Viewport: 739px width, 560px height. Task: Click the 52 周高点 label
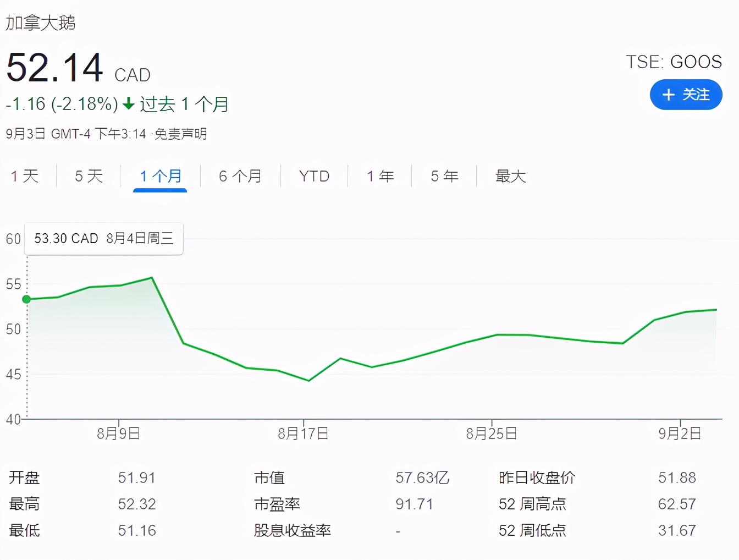pyautogui.click(x=532, y=504)
